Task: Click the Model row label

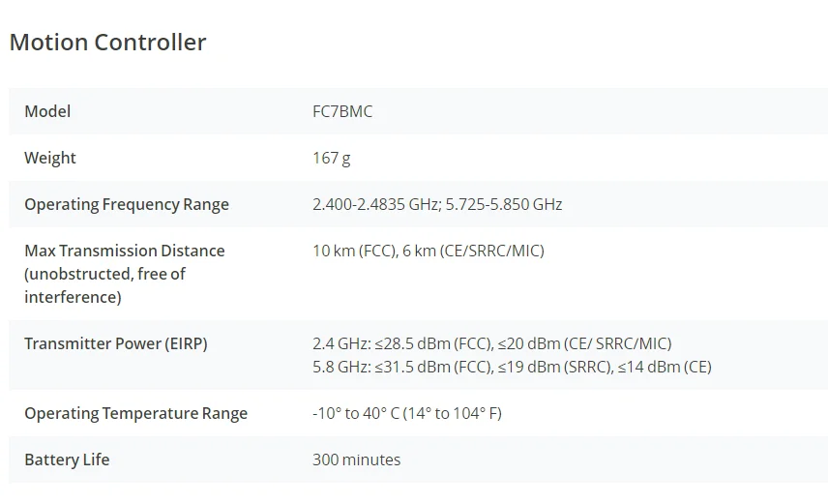Action: coord(47,111)
